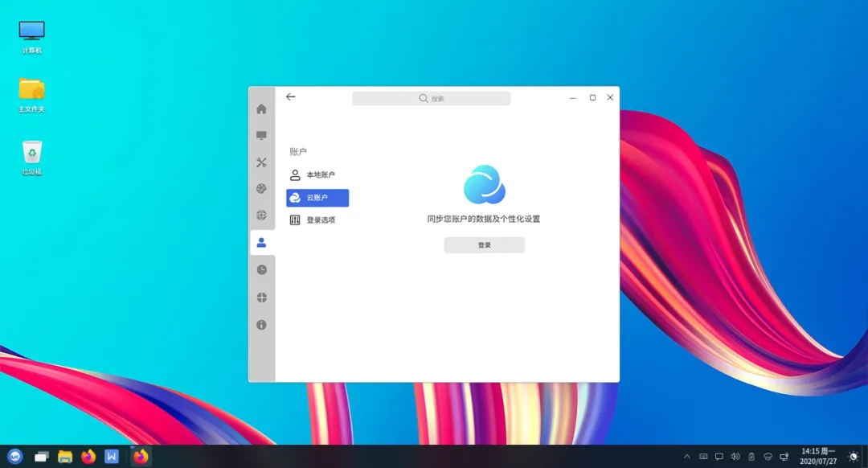
Task: Return to Control Center home page
Action: pos(260,109)
